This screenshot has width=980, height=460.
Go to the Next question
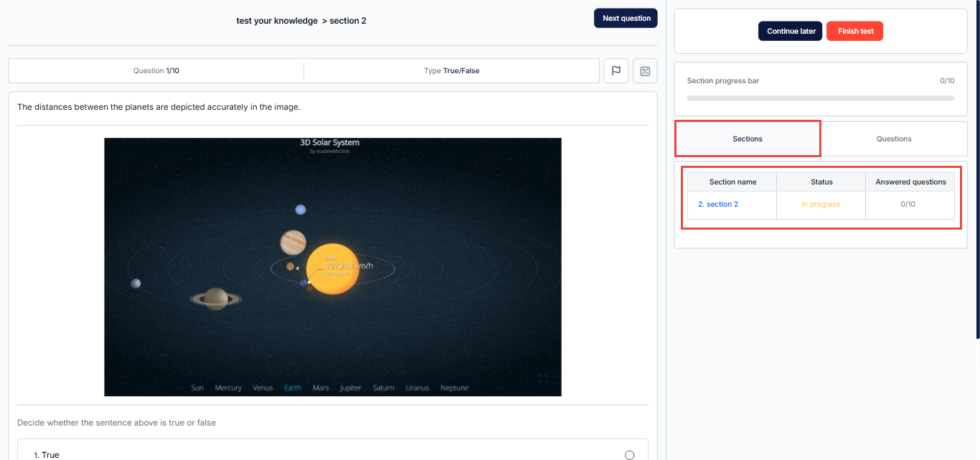pos(626,18)
